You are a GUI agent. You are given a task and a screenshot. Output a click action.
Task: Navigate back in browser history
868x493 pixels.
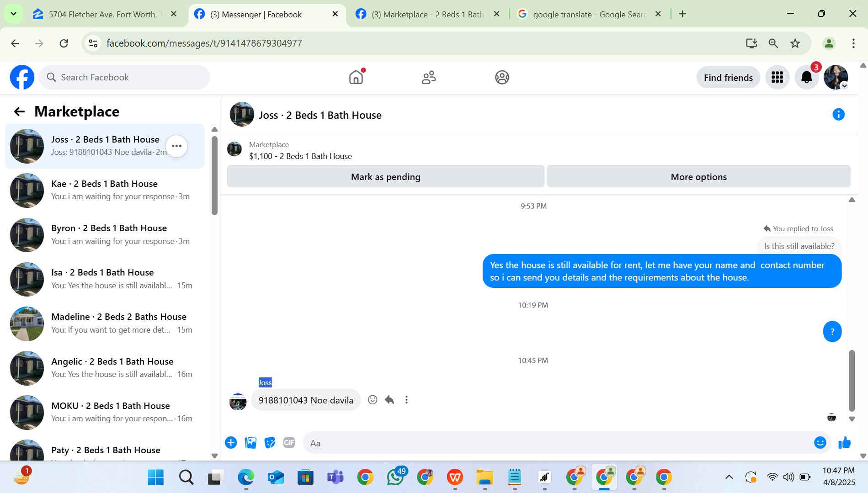(15, 43)
